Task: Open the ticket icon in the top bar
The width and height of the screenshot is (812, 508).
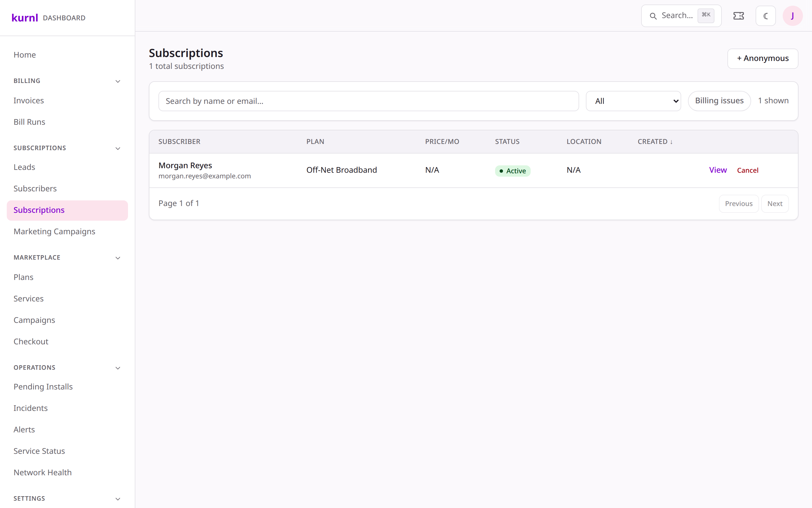Action: tap(738, 16)
